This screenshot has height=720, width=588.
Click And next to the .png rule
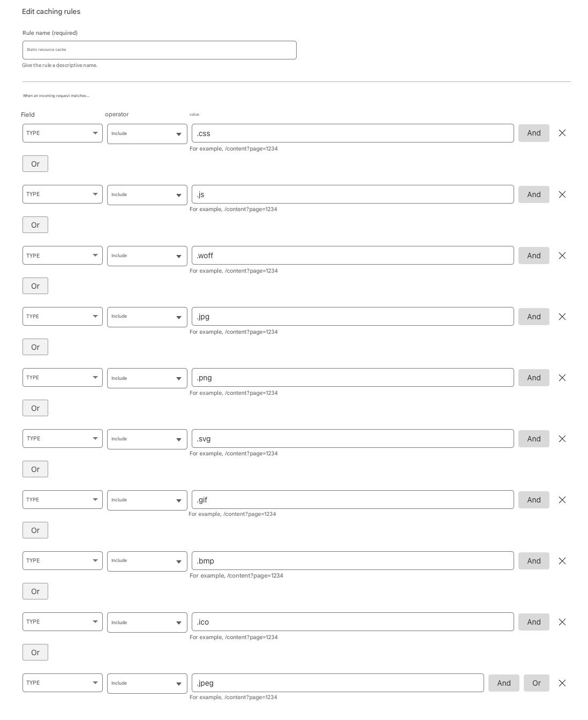click(x=533, y=378)
